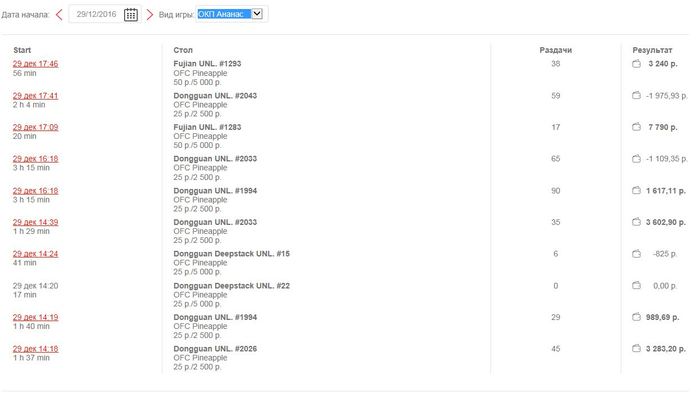The image size is (700, 397).
Task: Select table name Dongguan Deepstack UNL. #22
Action: coord(231,285)
